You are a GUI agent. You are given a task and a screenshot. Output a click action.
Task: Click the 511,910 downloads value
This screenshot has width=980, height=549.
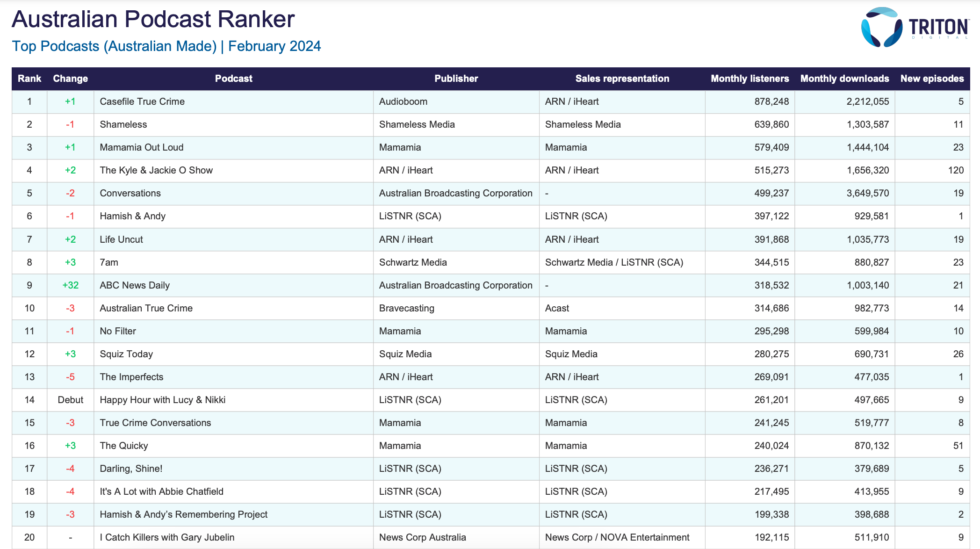click(x=872, y=537)
